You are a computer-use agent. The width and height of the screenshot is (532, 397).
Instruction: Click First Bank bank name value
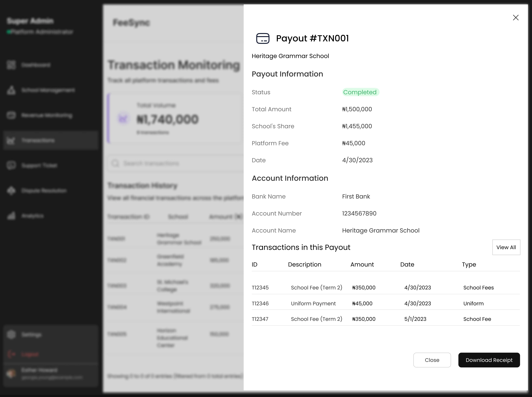[356, 196]
